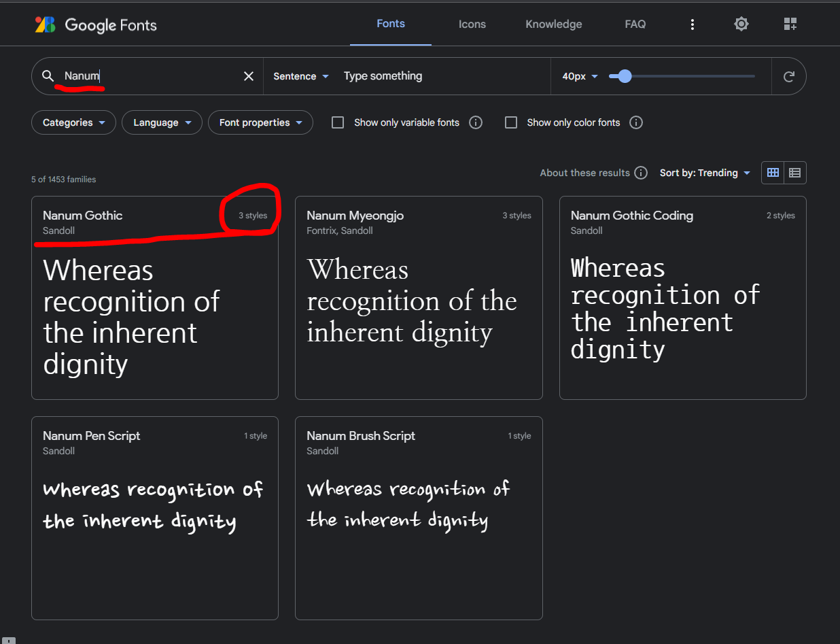Click "5 of 1453 families" count text

64,180
